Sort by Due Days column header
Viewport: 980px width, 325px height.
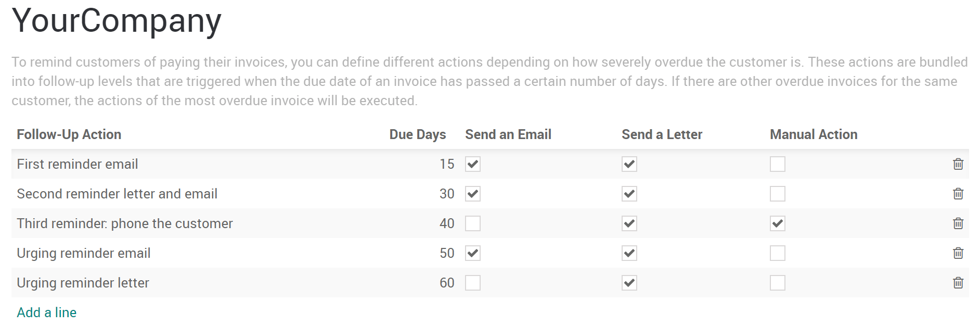coord(417,134)
